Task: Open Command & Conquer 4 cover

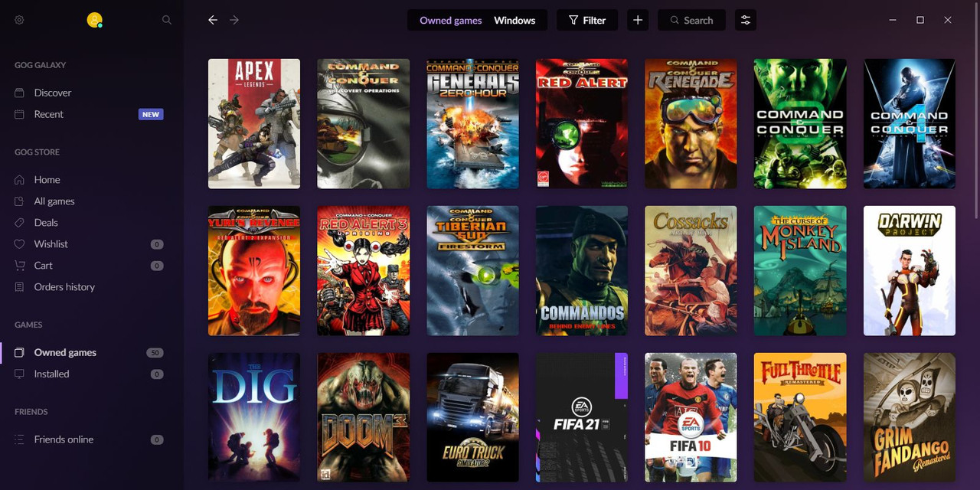Action: tap(910, 123)
